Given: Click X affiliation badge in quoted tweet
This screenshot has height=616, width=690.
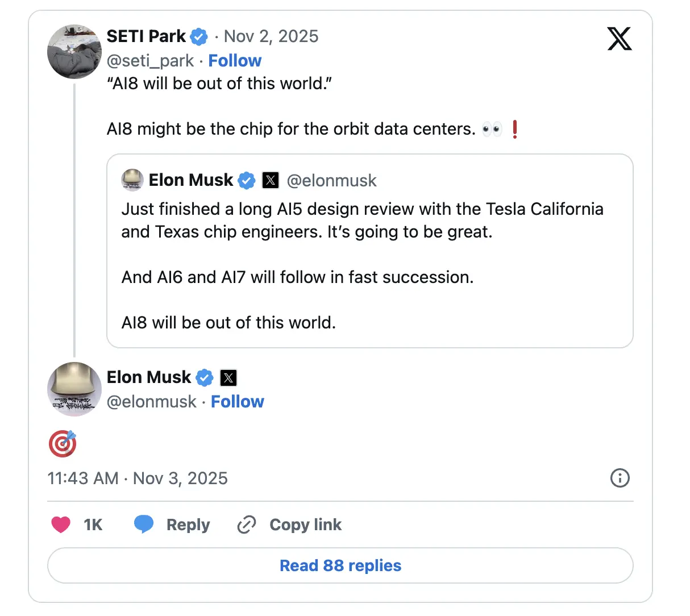Looking at the screenshot, I should (x=271, y=181).
